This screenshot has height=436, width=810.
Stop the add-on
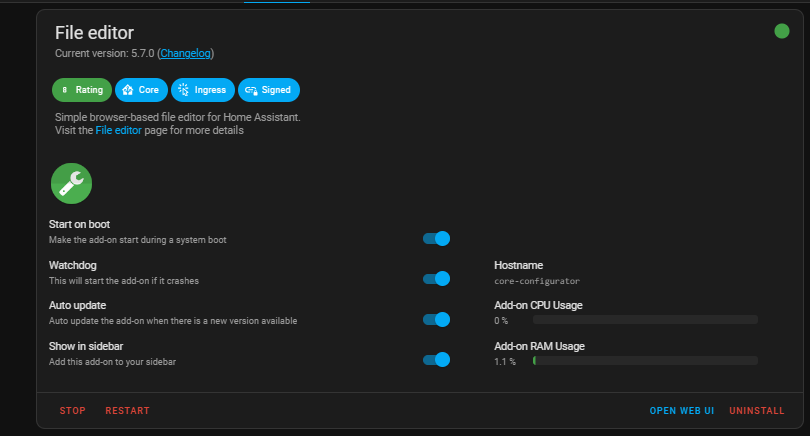(x=72, y=411)
